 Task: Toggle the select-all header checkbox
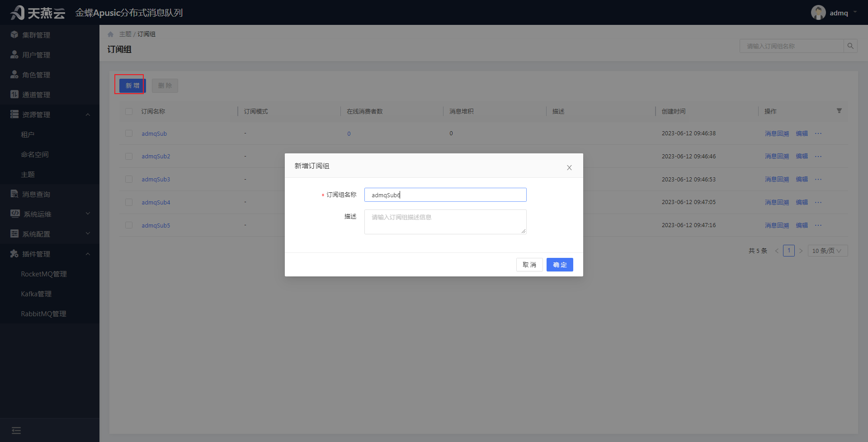[129, 111]
